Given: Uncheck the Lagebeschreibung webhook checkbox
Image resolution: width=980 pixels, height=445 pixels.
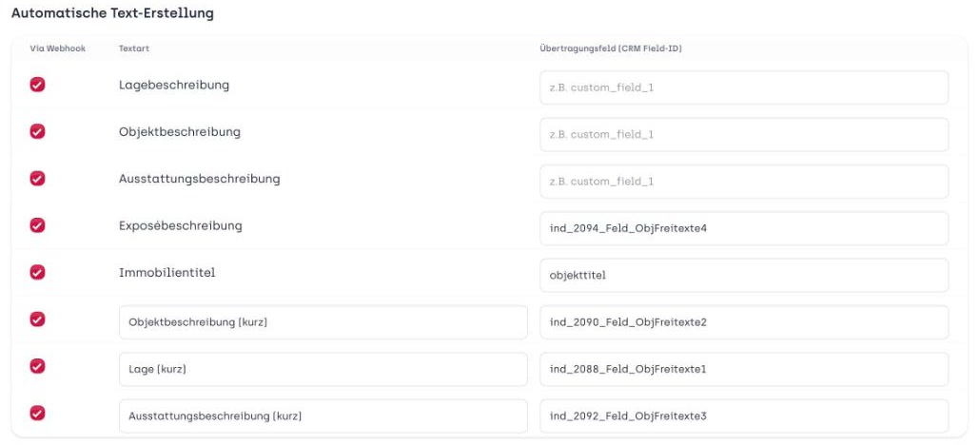Looking at the screenshot, I should (x=37, y=85).
